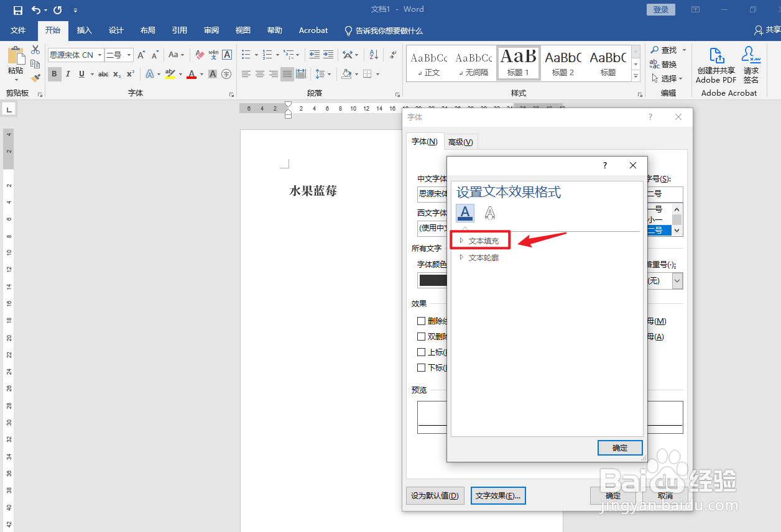Switch to the 布局 ribbon tab
The width and height of the screenshot is (781, 532).
(147, 30)
